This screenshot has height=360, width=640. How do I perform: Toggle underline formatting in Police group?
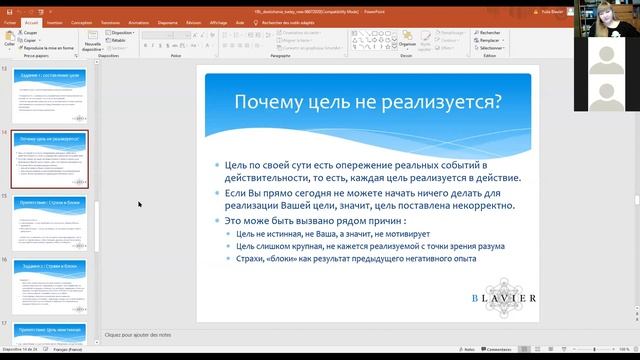pyautogui.click(x=160, y=46)
